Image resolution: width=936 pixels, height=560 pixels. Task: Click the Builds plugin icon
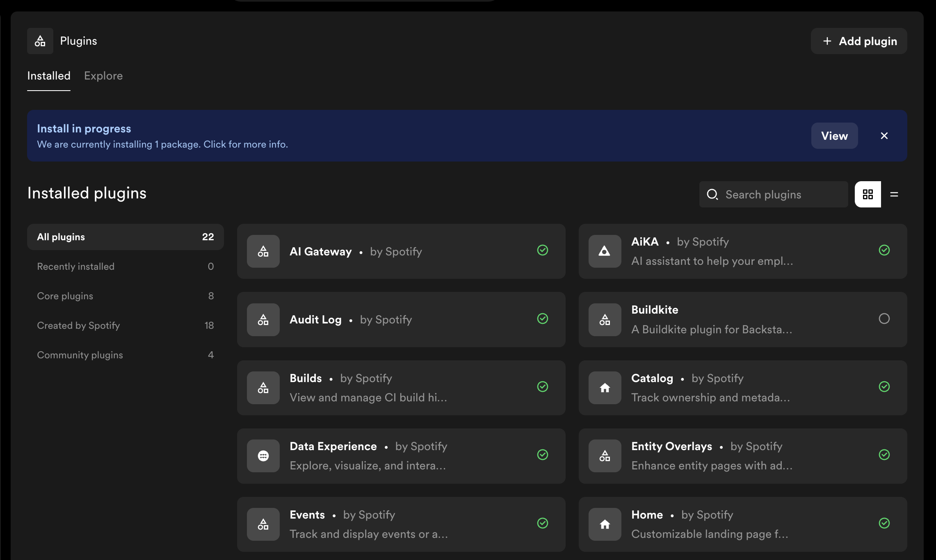263,388
